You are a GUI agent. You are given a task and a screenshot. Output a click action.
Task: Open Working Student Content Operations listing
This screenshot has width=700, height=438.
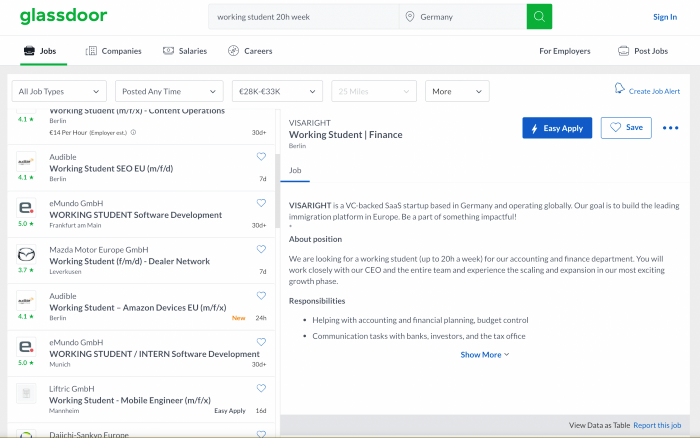pyautogui.click(x=137, y=111)
